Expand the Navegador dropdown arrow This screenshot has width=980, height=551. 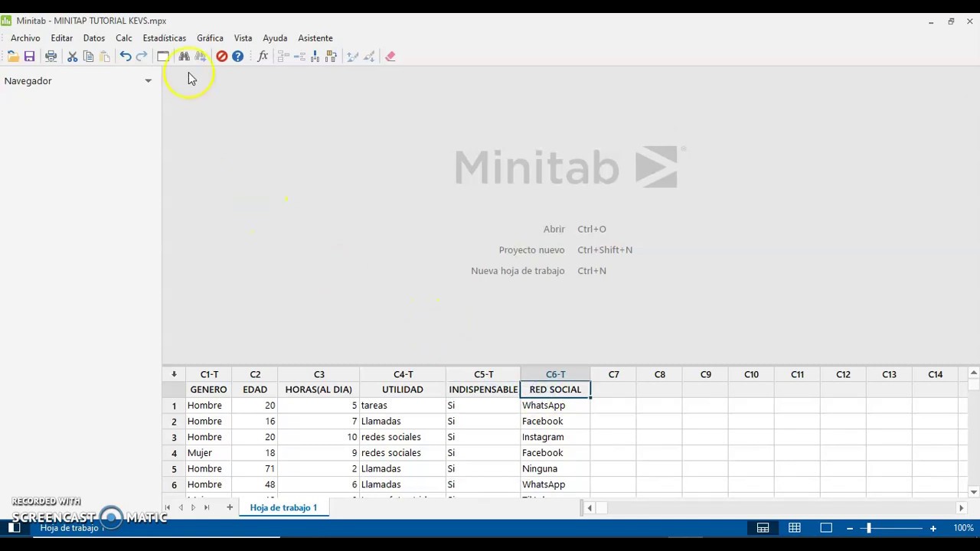pos(149,81)
